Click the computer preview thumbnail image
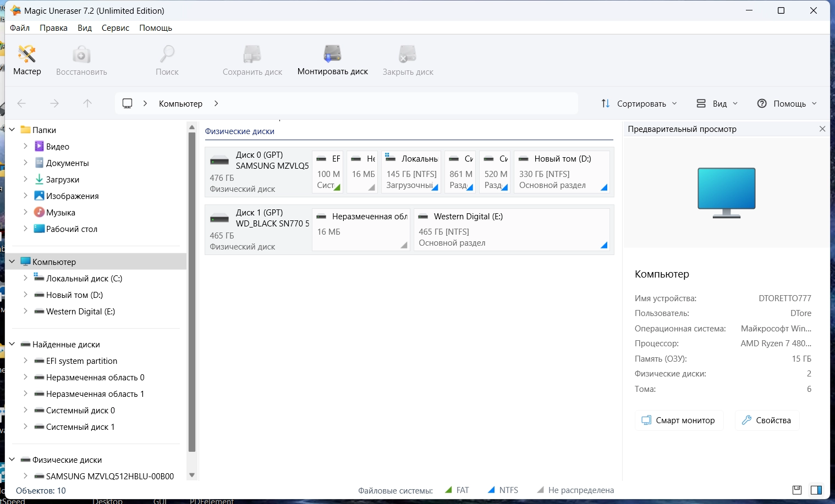The width and height of the screenshot is (835, 504). tap(726, 192)
